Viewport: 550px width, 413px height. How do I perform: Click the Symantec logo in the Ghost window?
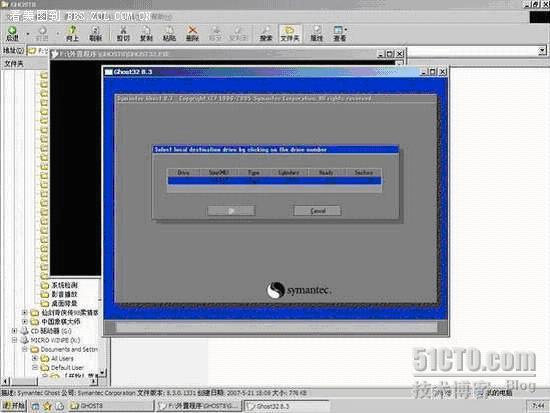(299, 290)
